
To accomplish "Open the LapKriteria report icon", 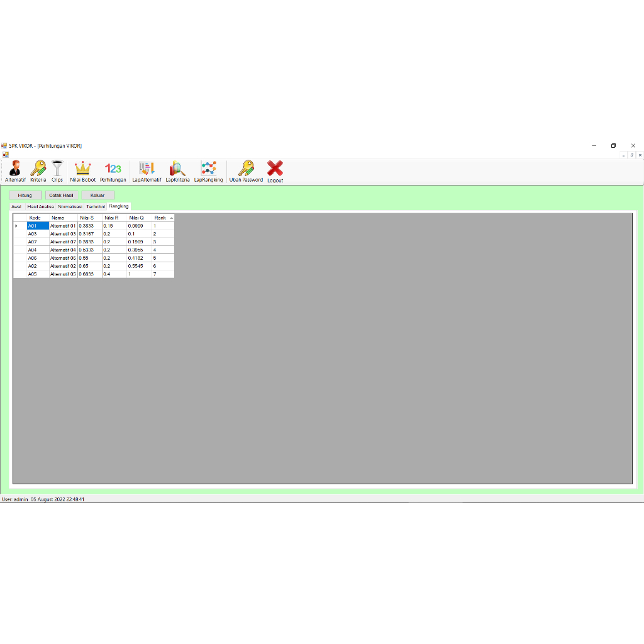I will [x=177, y=170].
